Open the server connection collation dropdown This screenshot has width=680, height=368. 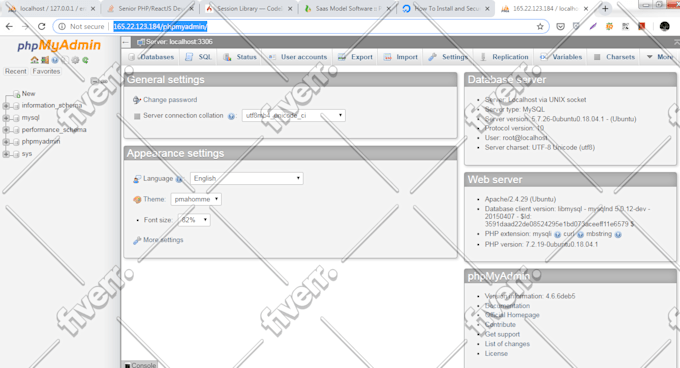294,116
